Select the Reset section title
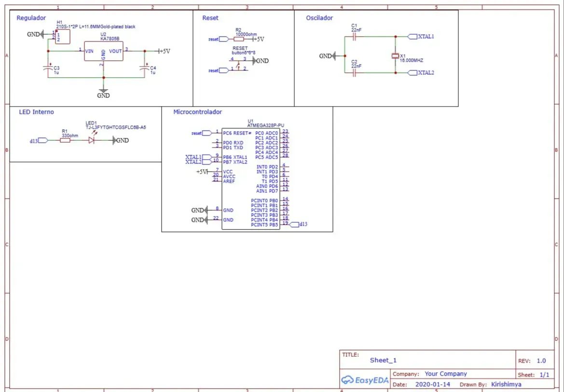This screenshot has height=392, width=564. click(x=210, y=18)
